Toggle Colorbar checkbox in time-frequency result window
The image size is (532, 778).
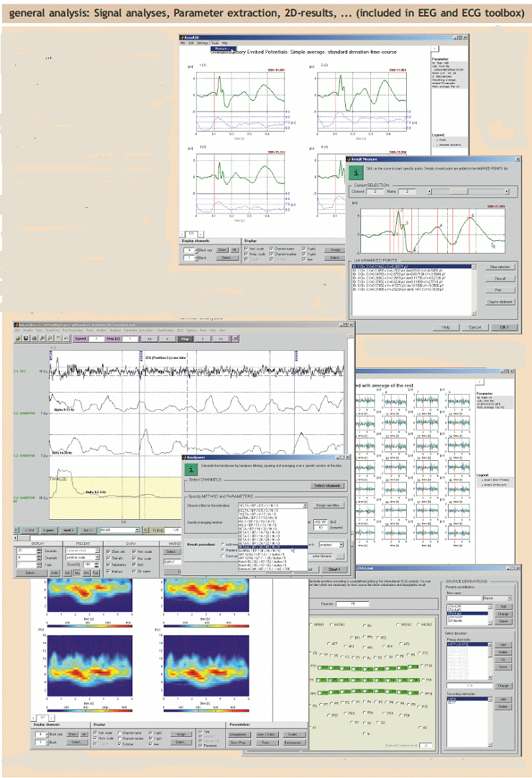pyautogui.click(x=119, y=743)
